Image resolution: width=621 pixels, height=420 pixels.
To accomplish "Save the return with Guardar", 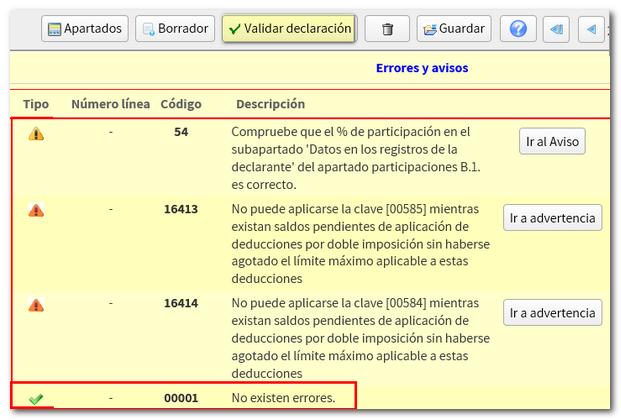I will pos(453,29).
